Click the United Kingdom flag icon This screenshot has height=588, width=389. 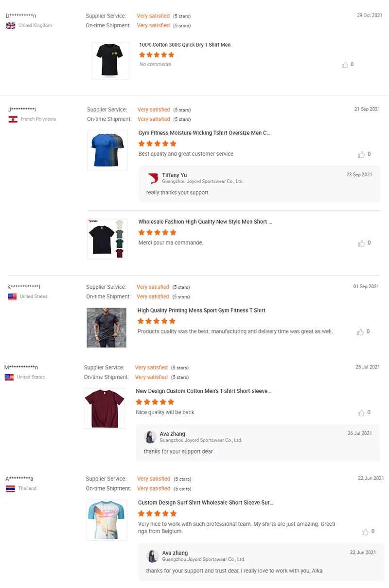tap(11, 26)
